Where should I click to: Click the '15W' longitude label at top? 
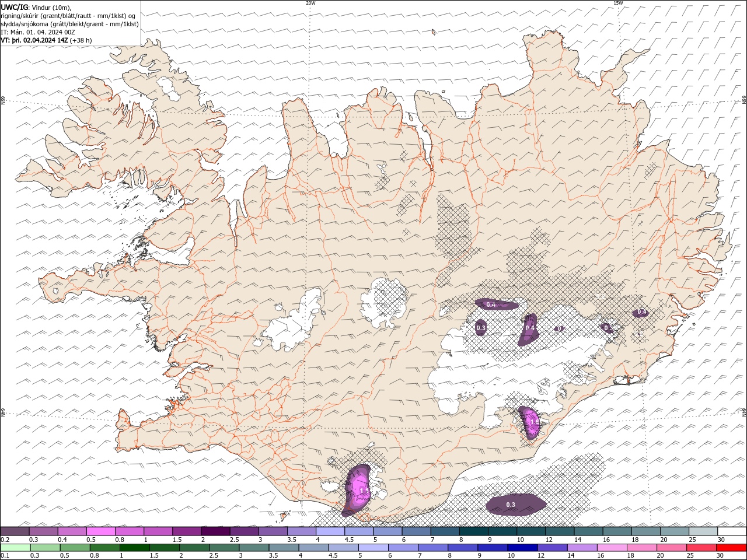point(617,3)
